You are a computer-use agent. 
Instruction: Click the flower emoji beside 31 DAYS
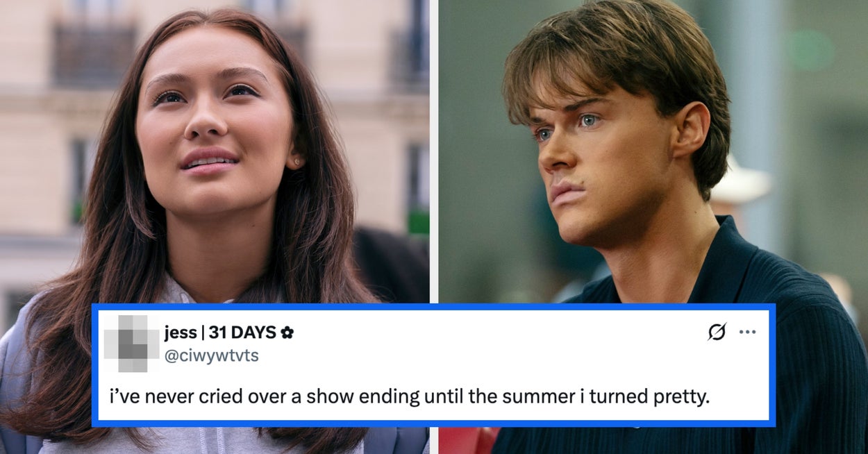tap(287, 333)
